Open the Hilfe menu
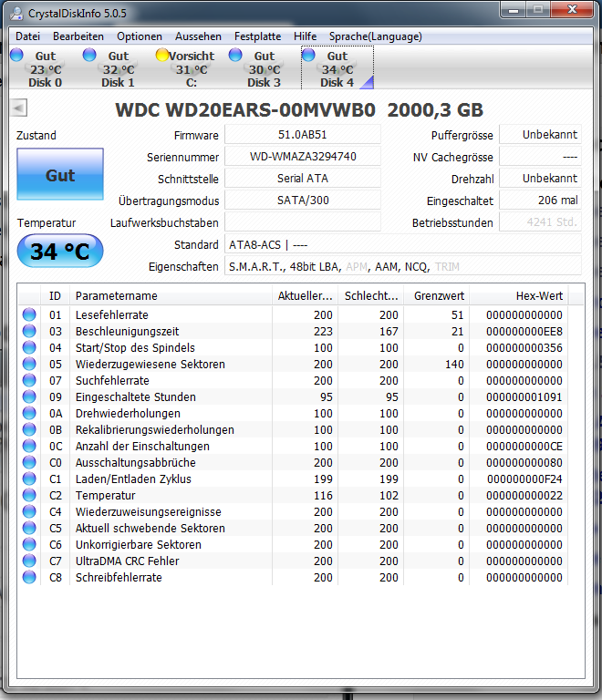 (306, 36)
